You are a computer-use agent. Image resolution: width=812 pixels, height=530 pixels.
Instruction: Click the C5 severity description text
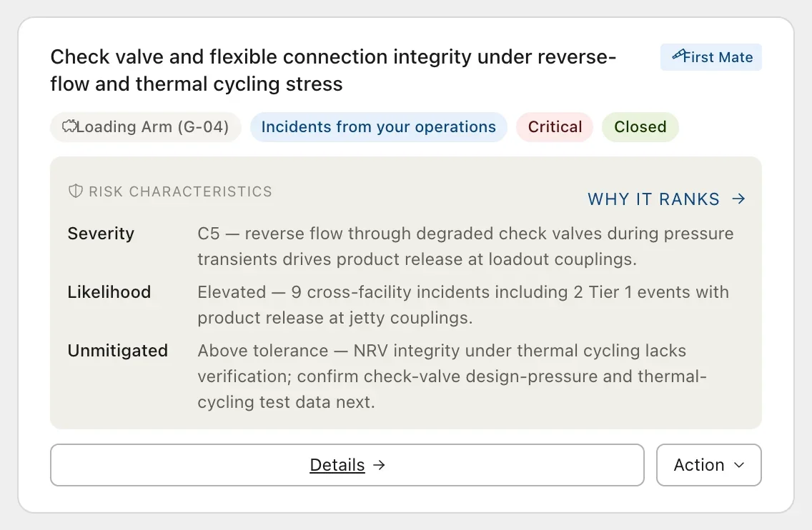click(x=465, y=246)
